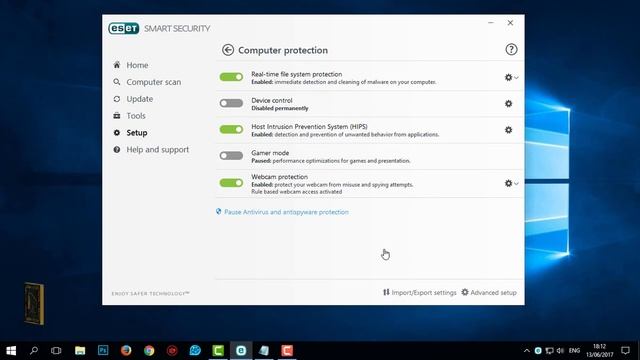Open the ESET taskbar button
This screenshot has height=360, width=640.
coord(241,351)
